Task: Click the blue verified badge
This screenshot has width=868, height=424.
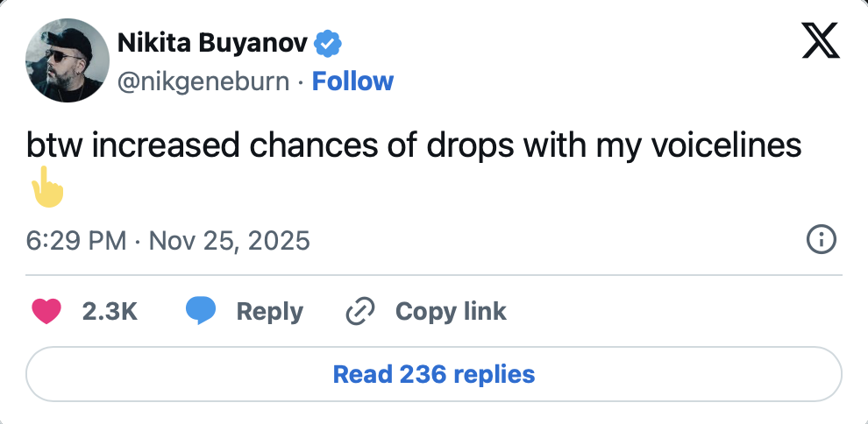Action: click(x=329, y=41)
